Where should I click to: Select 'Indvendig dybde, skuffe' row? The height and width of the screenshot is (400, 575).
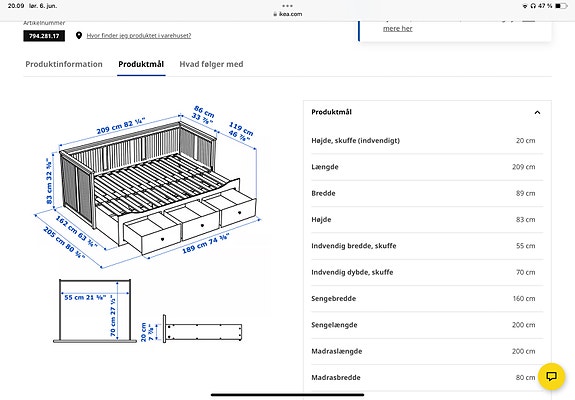point(427,272)
